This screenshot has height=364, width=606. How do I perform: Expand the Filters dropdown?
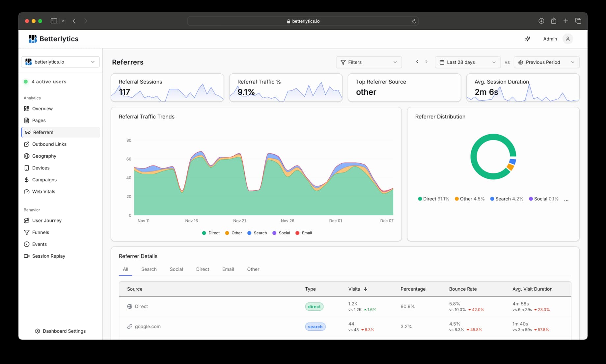click(369, 62)
